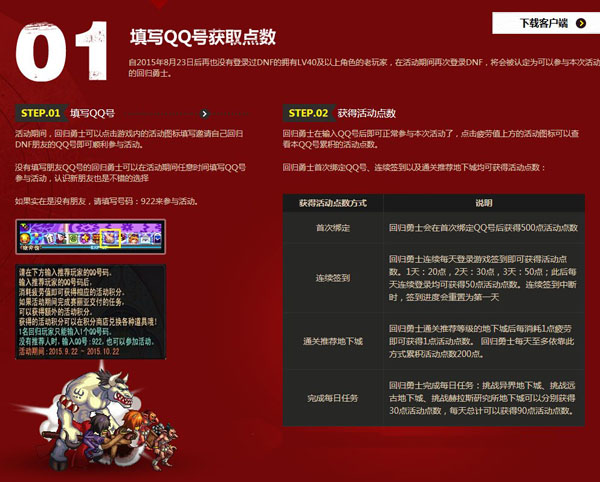Viewport: 600px width, 482px height.
Task: Click the dungeon 200点 limit description cell
Action: pyautogui.click(x=483, y=341)
